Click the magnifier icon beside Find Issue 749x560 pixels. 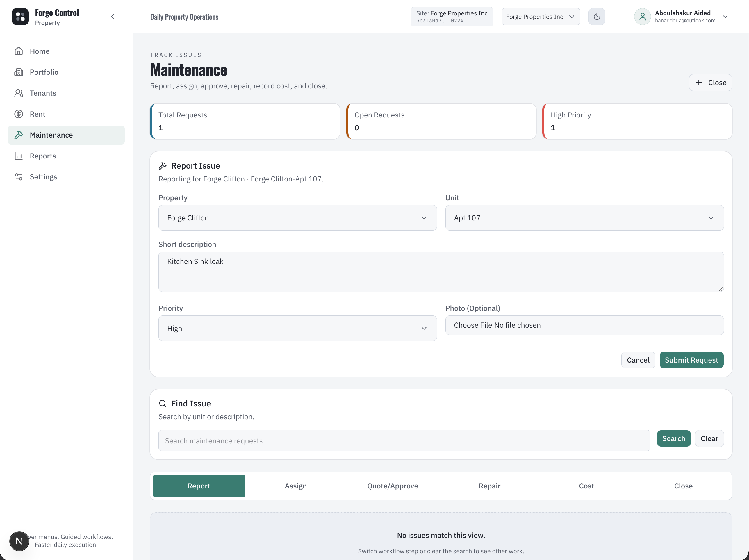(163, 404)
